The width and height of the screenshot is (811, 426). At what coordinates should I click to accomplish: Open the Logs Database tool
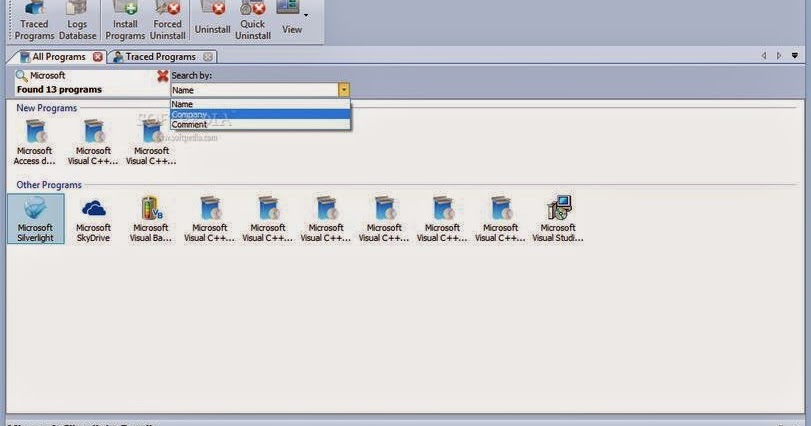click(x=77, y=21)
